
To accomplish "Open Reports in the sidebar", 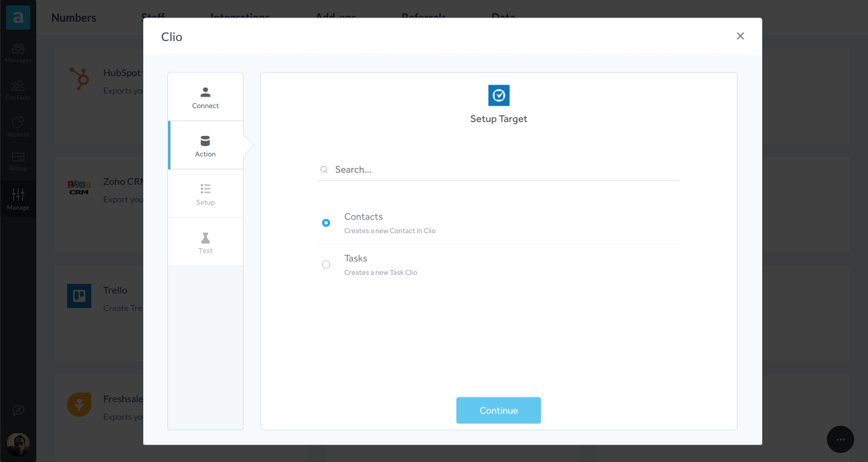I will 18,127.
